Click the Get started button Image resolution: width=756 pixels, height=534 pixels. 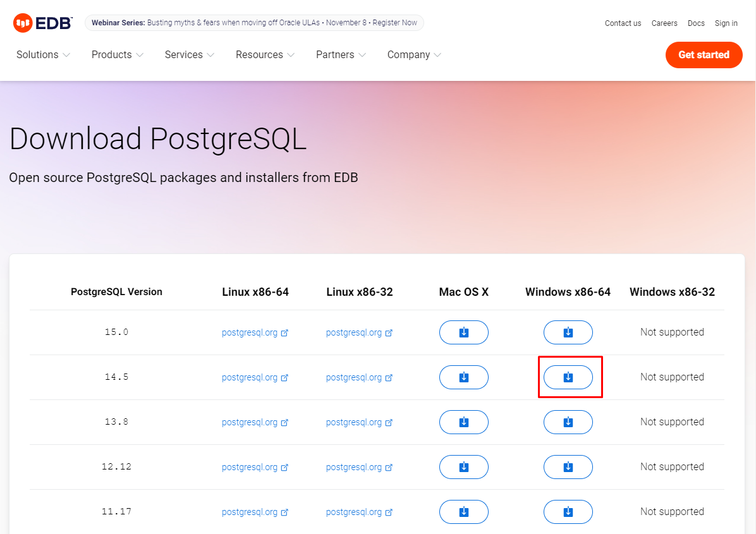(x=704, y=54)
